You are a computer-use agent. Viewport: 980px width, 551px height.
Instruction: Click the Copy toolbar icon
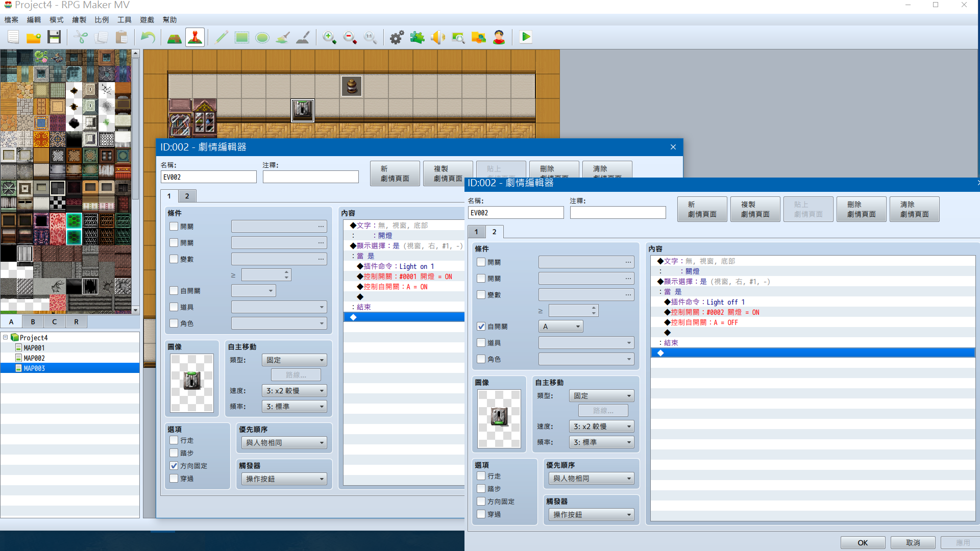(x=101, y=37)
